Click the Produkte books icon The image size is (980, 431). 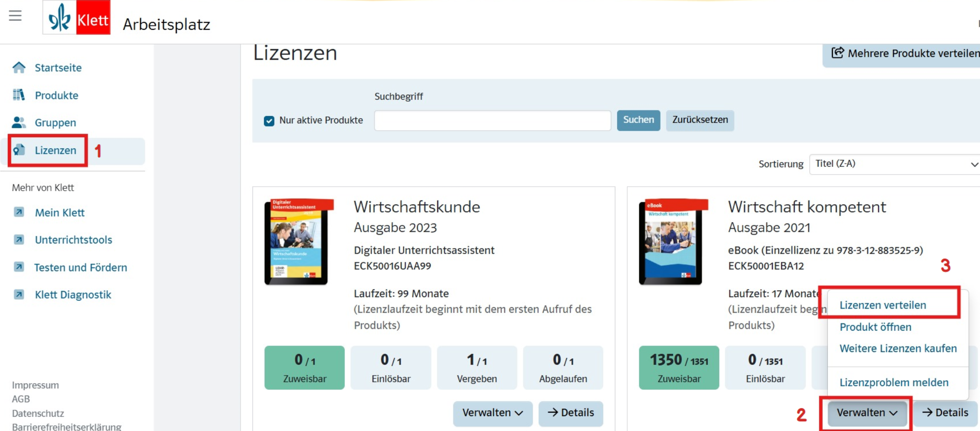(19, 95)
